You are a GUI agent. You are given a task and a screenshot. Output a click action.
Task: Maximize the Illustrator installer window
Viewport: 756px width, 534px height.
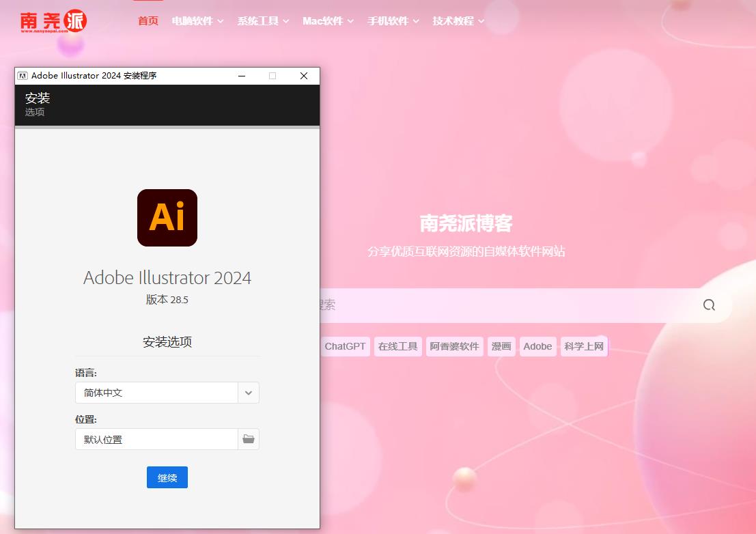coord(272,76)
